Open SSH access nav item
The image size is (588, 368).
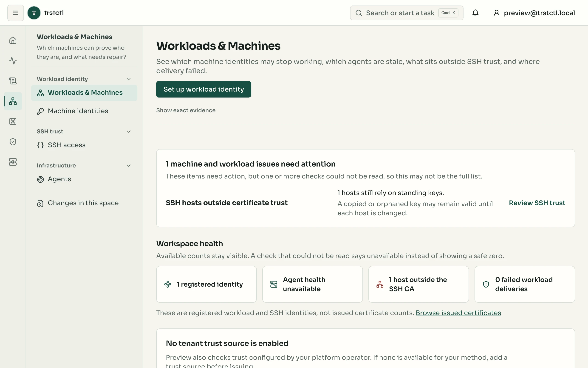(84, 145)
